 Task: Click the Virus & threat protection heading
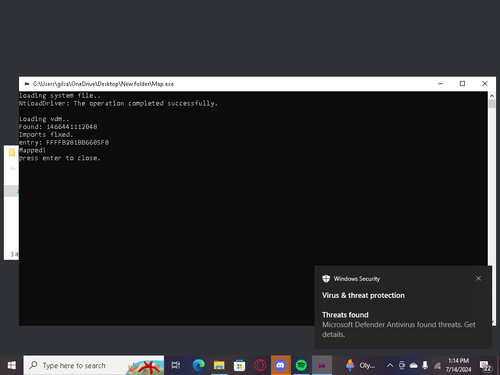(363, 295)
